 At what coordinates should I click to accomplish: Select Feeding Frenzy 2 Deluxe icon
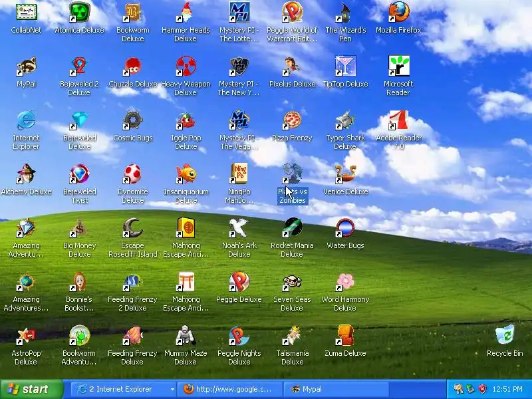pyautogui.click(x=132, y=281)
